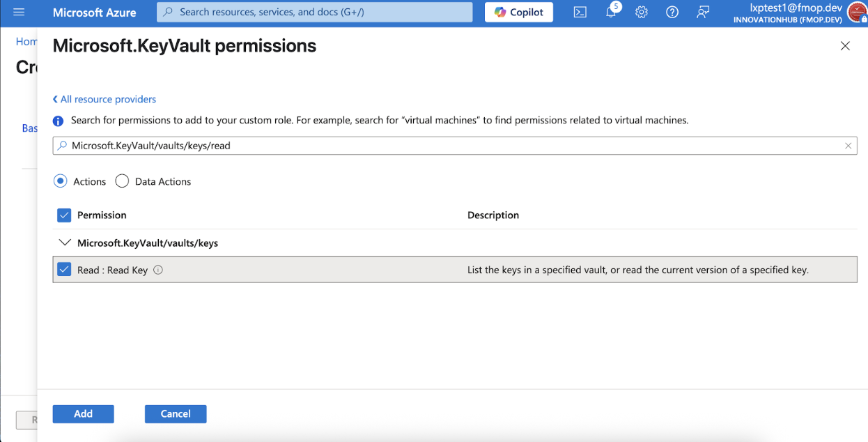
Task: Uncheck the Read : Read Key checkbox
Action: pos(64,270)
